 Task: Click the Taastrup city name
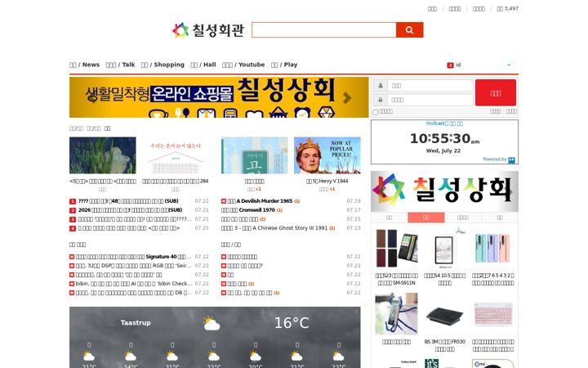[136, 323]
